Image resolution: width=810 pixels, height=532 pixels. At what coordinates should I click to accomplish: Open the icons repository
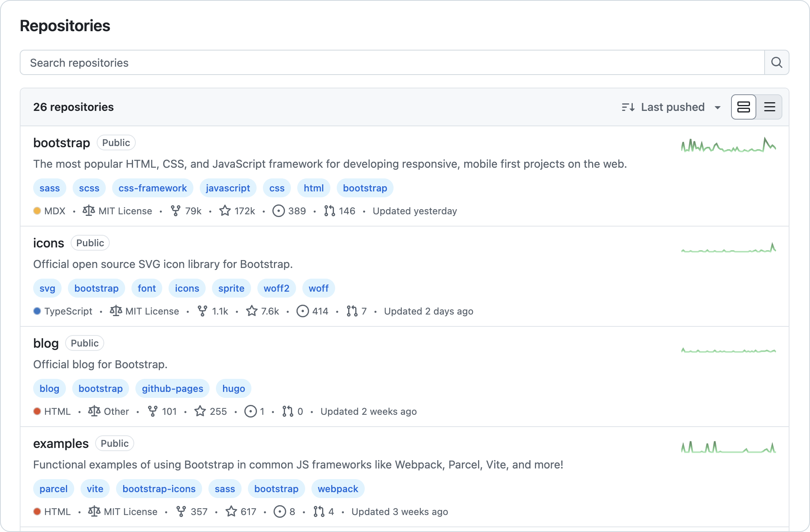pyautogui.click(x=49, y=243)
